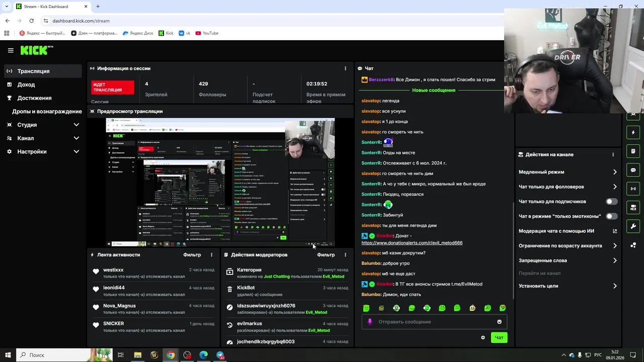644x362 pixels.
Task: Open the three-dot menu of Информация о сессии
Action: (x=345, y=68)
